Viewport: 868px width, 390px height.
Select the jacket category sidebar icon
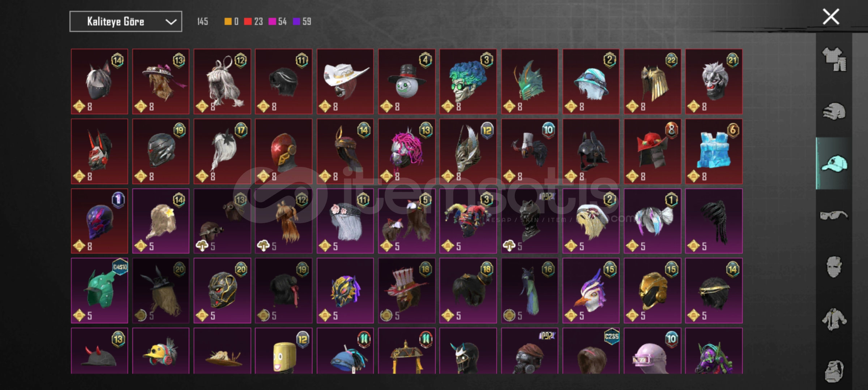(834, 319)
